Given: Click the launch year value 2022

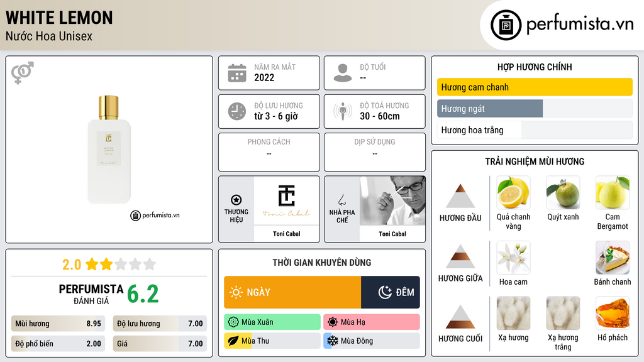Looking at the screenshot, I should (x=264, y=77).
